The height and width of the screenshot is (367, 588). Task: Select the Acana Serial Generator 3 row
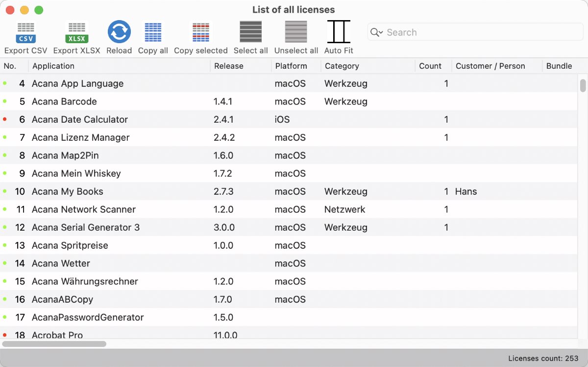(x=289, y=228)
